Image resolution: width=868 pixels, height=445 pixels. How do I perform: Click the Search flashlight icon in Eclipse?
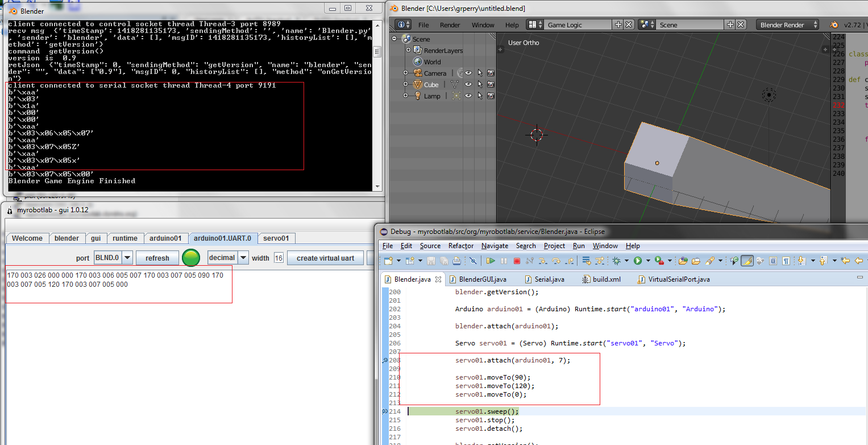(x=710, y=261)
